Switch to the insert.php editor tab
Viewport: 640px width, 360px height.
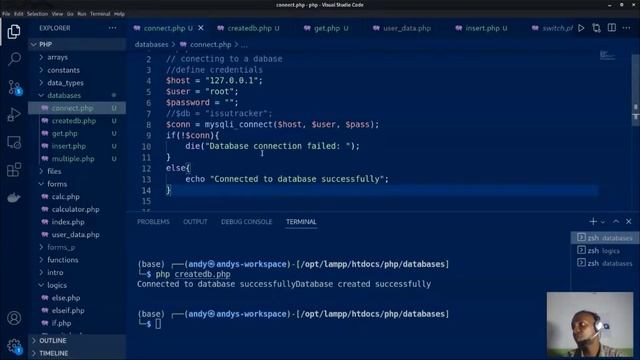pyautogui.click(x=482, y=28)
